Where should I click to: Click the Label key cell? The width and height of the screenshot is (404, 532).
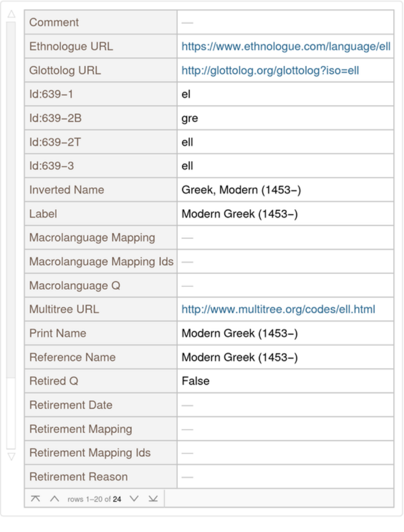pyautogui.click(x=43, y=214)
